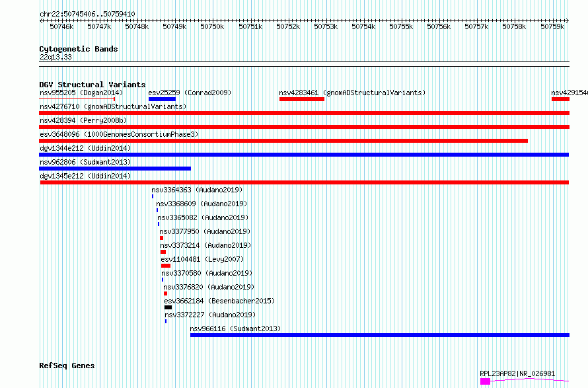The image size is (588, 388).
Task: Select the esv1104481 Levy2007 red bar
Action: pyautogui.click(x=166, y=266)
